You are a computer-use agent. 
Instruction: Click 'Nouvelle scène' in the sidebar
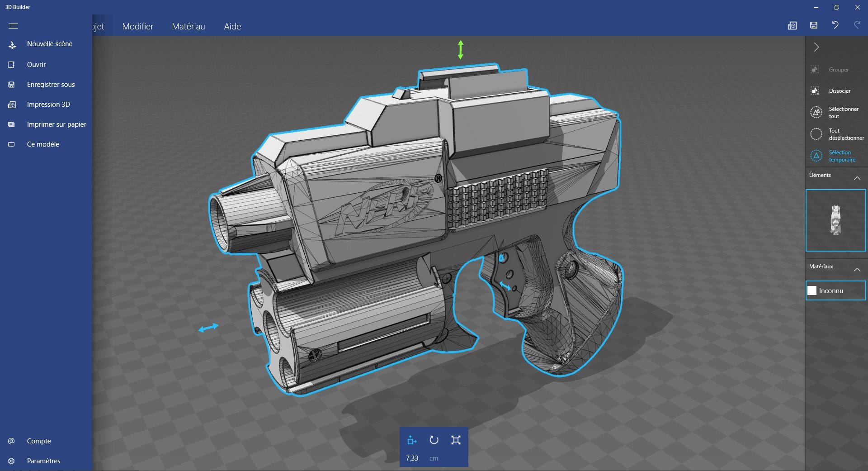click(x=50, y=43)
